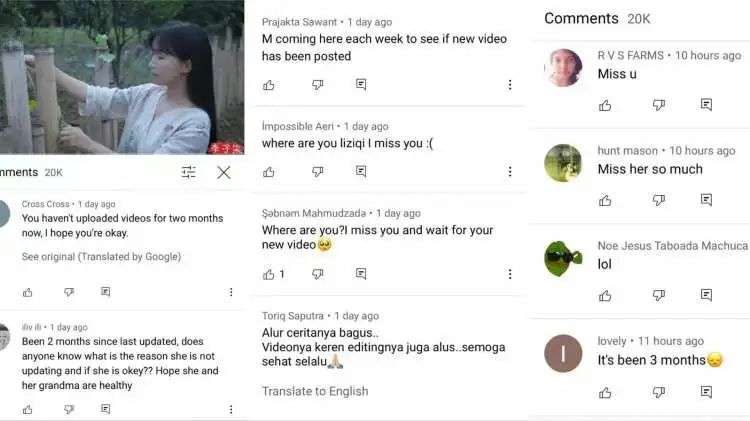Open R V S FARMS profile avatar
Screen dimensions: 750x421
coord(563,67)
